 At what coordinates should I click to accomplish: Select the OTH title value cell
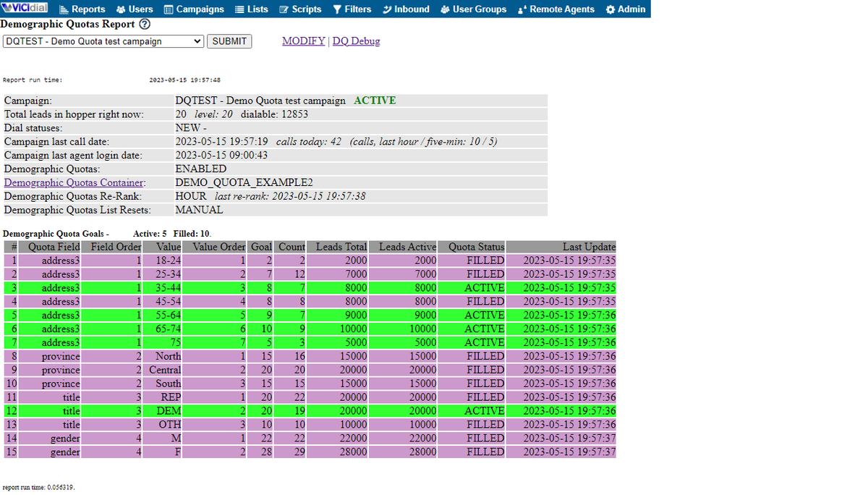162,425
